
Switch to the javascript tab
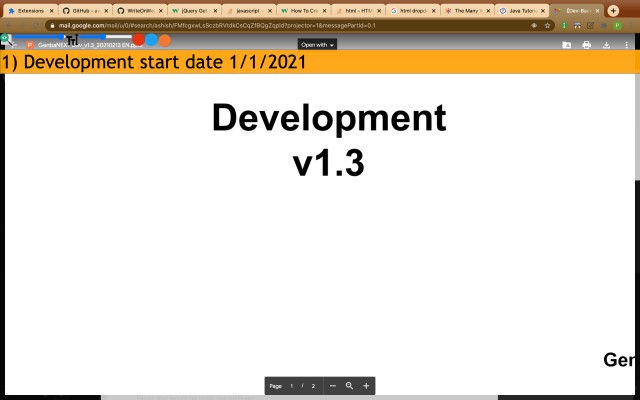pos(249,11)
